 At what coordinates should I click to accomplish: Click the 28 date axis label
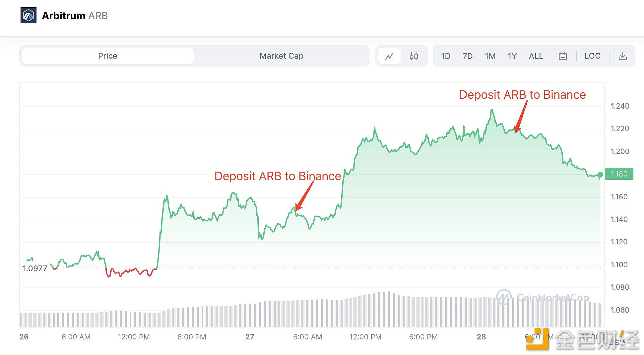(481, 337)
